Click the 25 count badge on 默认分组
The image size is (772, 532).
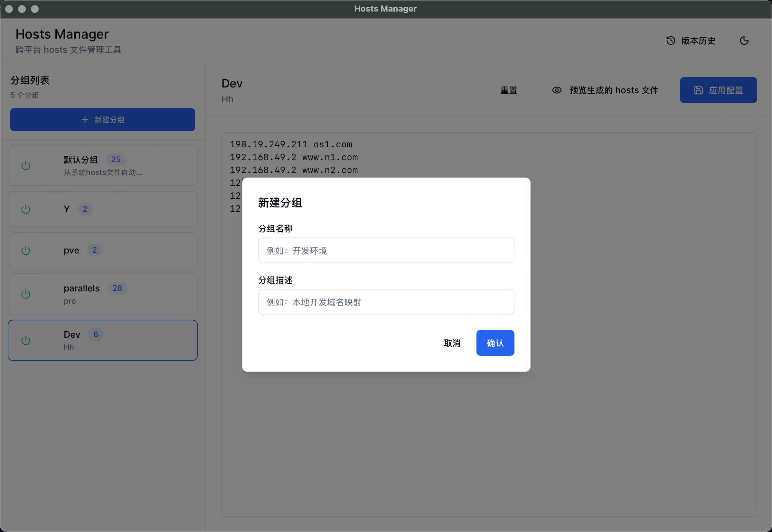(116, 159)
